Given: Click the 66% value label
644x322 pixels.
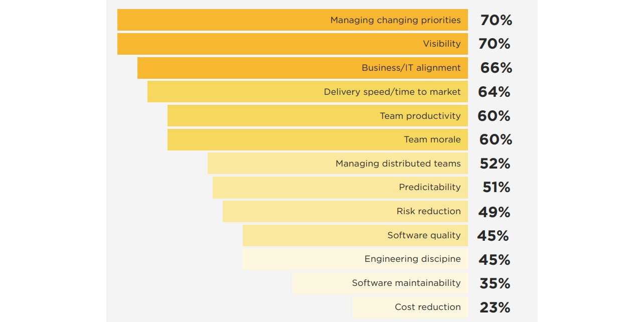Looking at the screenshot, I should click(496, 68).
